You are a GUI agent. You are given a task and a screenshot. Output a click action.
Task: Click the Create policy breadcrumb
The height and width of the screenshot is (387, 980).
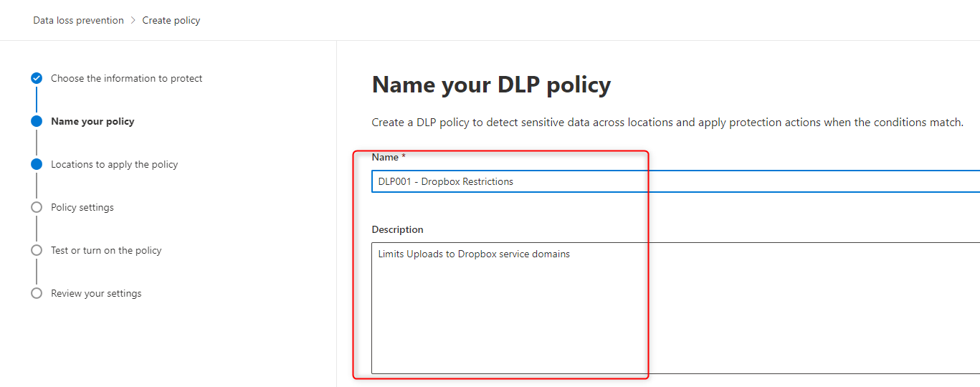171,21
